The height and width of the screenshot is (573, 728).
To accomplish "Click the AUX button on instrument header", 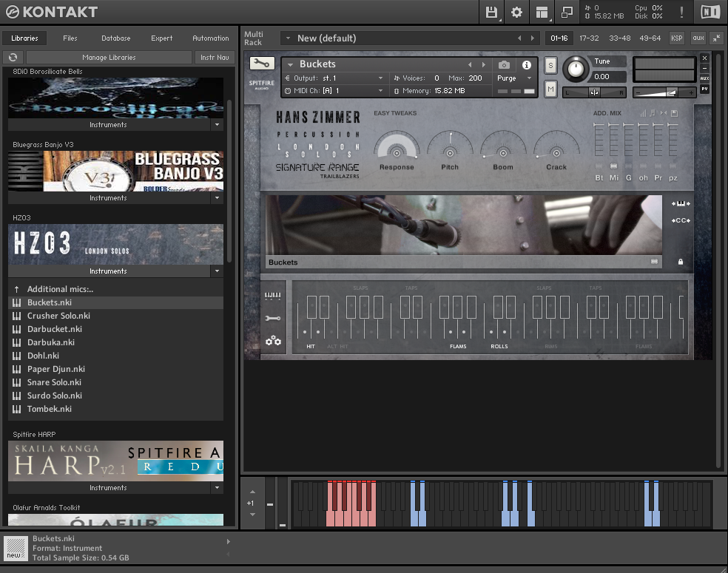I will pyautogui.click(x=705, y=78).
